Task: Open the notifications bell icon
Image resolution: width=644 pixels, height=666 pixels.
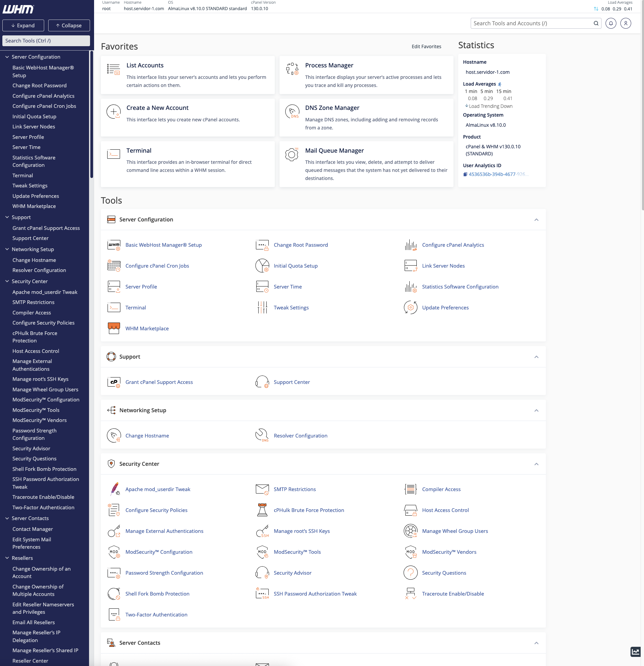Action: [611, 24]
